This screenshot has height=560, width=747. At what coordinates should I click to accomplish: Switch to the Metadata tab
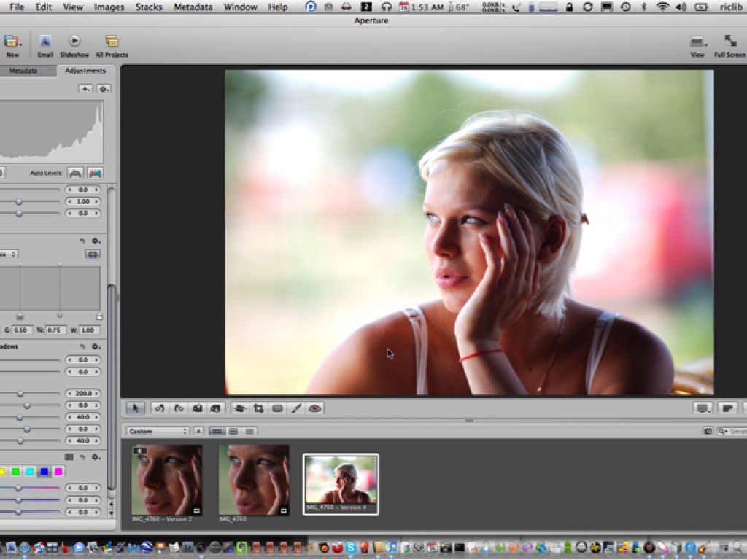(x=23, y=71)
